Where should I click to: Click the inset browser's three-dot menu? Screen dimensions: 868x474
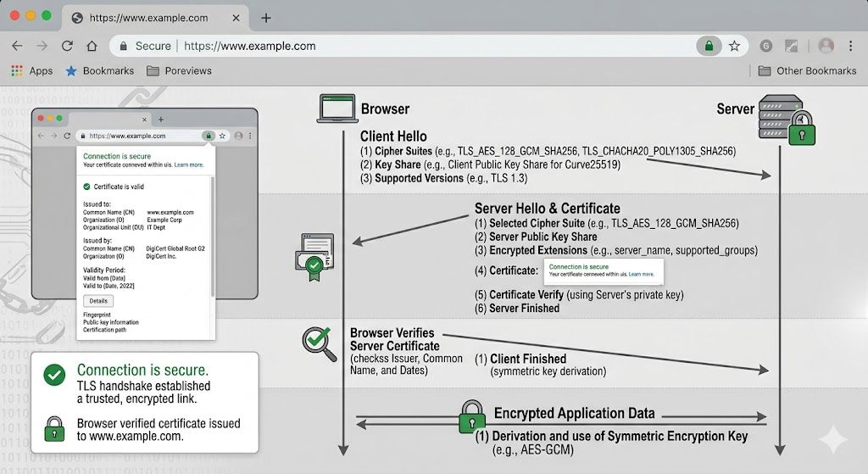point(250,136)
